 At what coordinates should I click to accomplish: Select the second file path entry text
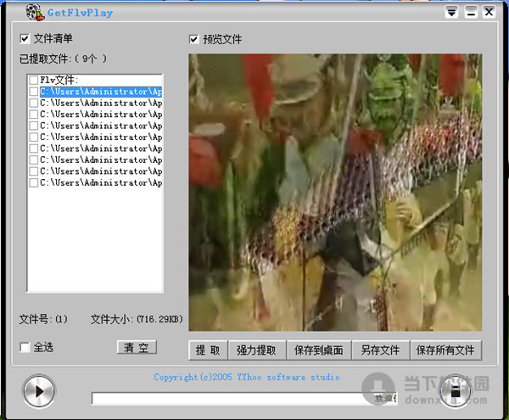click(x=101, y=103)
